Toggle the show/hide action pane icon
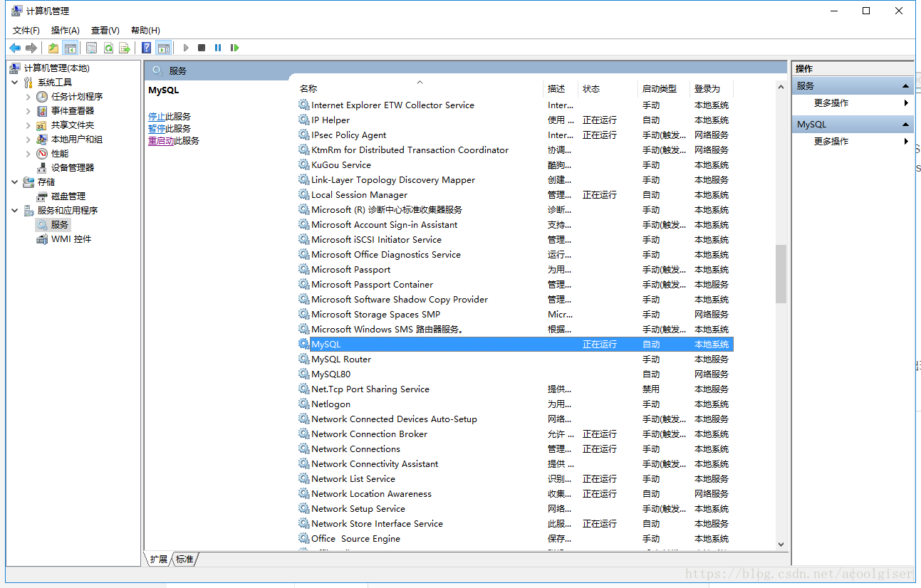 tap(164, 48)
